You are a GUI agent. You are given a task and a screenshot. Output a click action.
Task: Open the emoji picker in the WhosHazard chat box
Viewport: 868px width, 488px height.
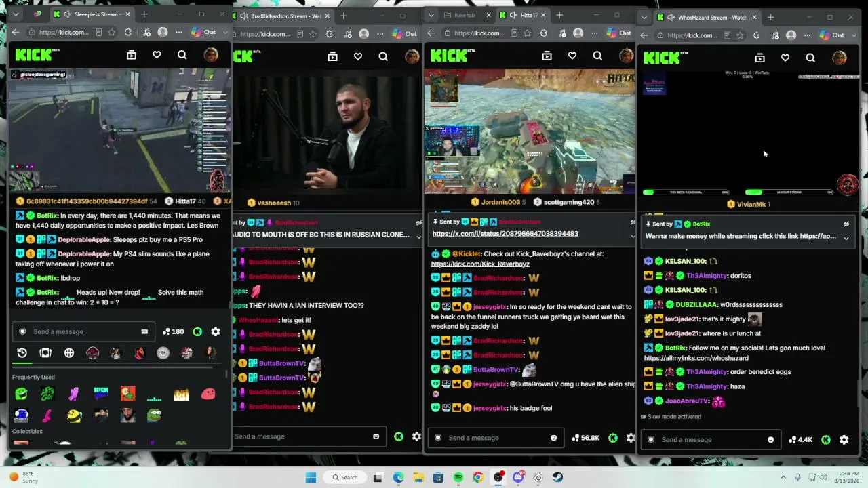770,439
